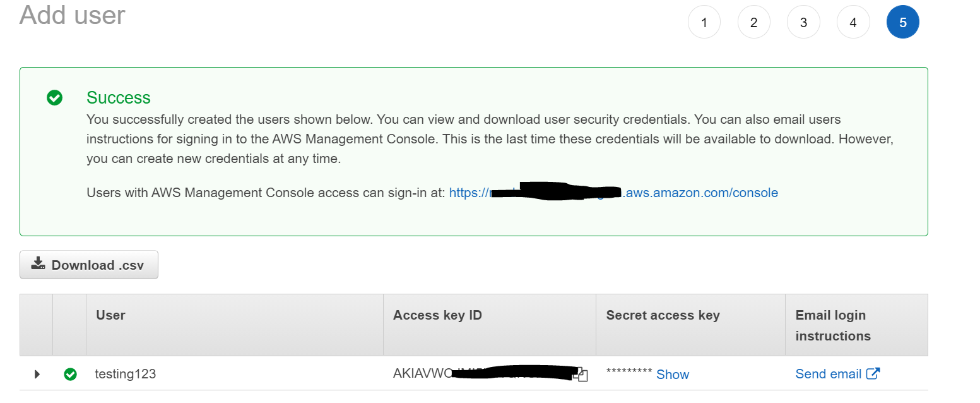Expand details for user testing123
980x403 pixels.
pos(37,374)
